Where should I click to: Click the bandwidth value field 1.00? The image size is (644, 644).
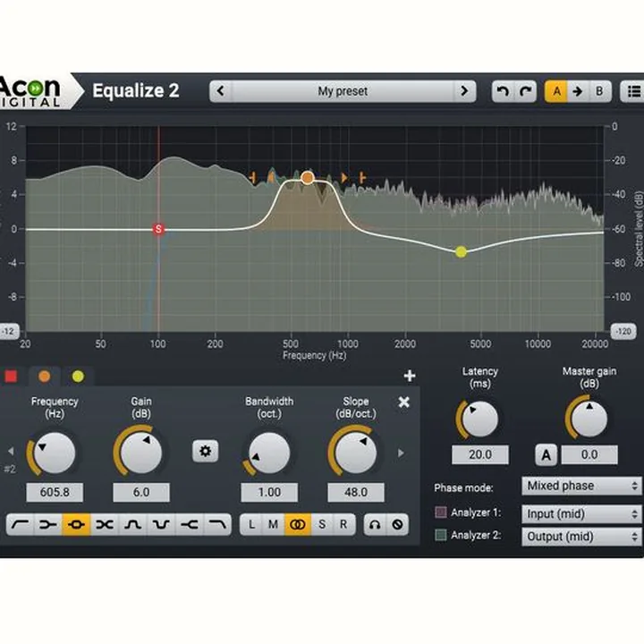269,492
